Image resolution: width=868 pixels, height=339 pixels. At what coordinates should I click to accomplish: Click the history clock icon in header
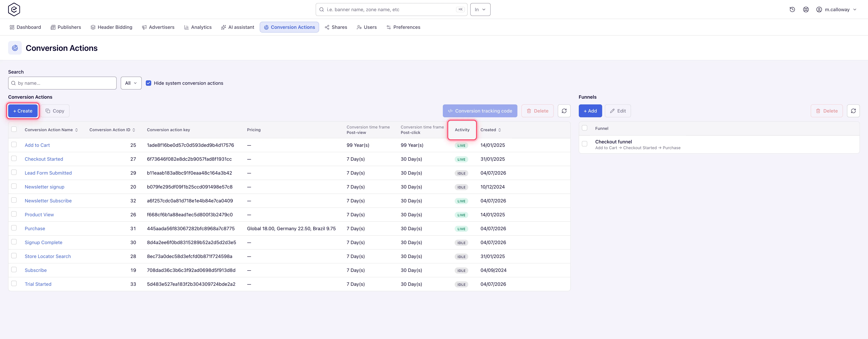792,9
